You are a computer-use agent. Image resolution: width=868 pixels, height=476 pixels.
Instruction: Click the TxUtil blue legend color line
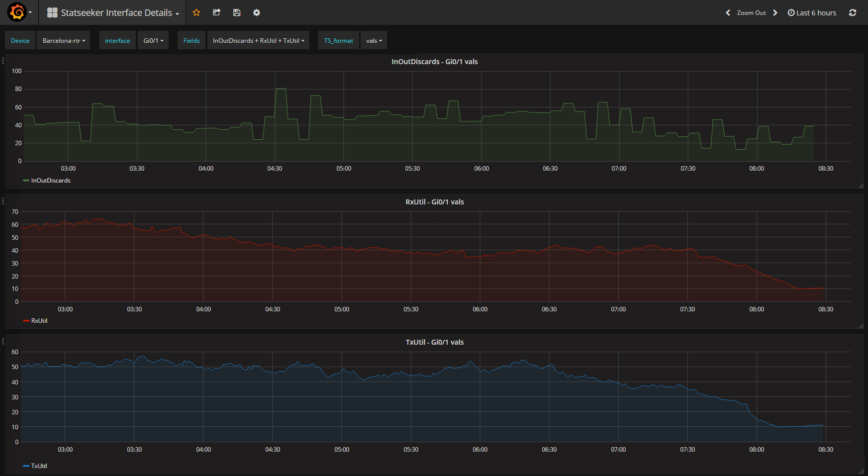point(26,466)
